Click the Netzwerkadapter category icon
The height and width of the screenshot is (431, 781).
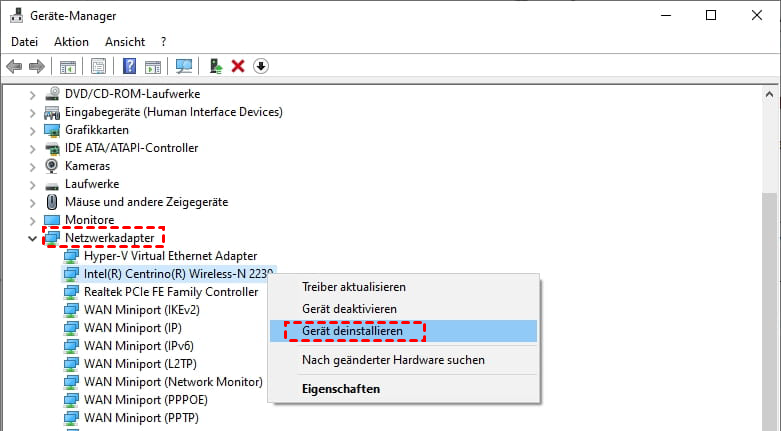(52, 238)
